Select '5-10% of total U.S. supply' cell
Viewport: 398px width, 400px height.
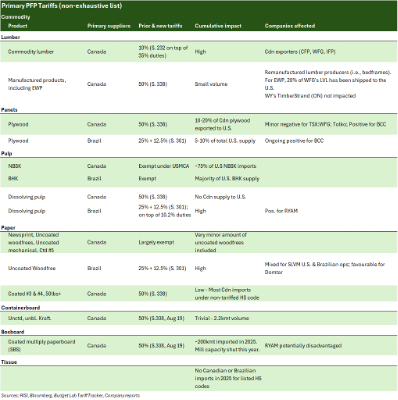click(x=225, y=141)
